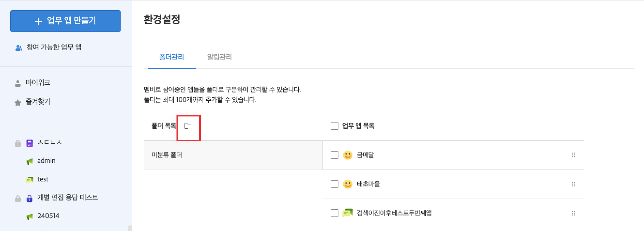Click the chat icon beside test
This screenshot has height=231, width=644.
pos(30,179)
